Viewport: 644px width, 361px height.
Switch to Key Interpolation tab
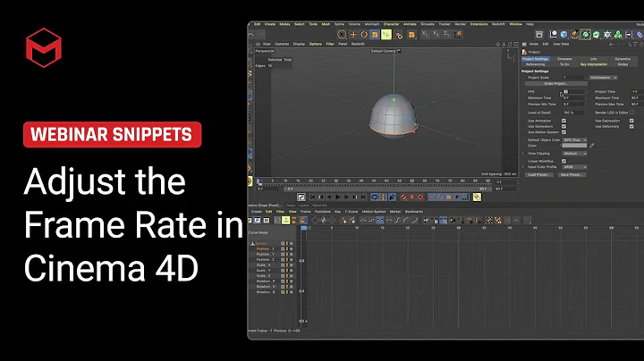(594, 64)
